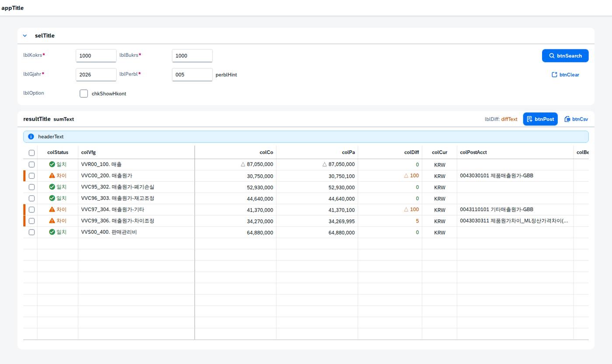Click warning icon in VVC97_304 row
612x364 pixels.
(52, 210)
